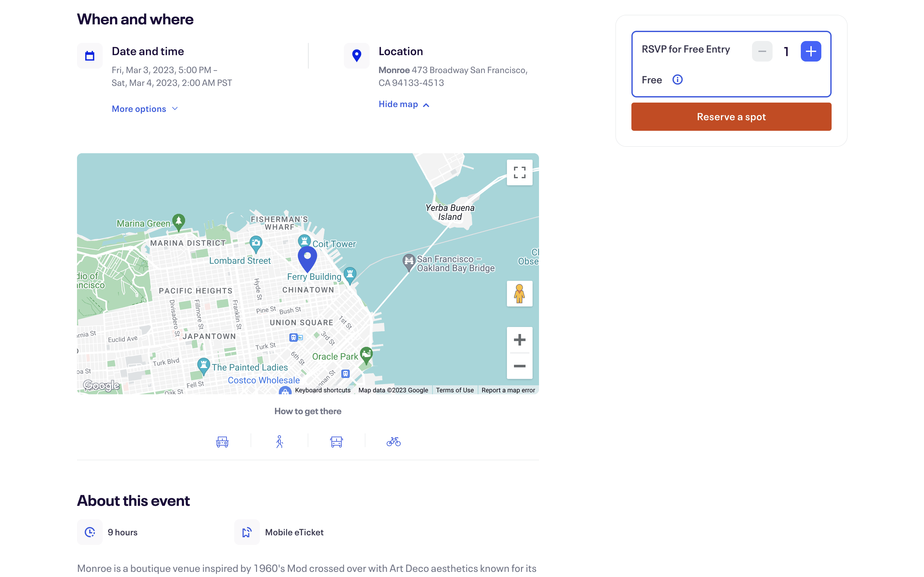924x577 pixels.
Task: Zoom out on the map
Action: pos(519,366)
